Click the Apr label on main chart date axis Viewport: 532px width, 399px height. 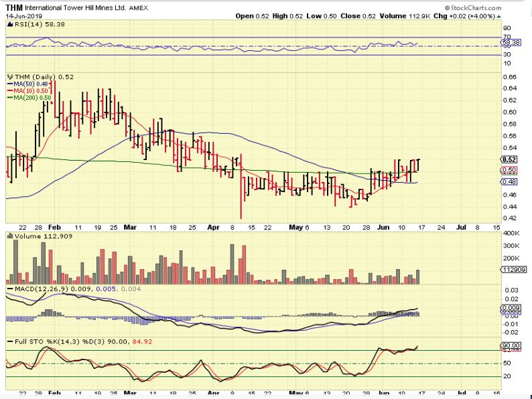click(x=213, y=228)
